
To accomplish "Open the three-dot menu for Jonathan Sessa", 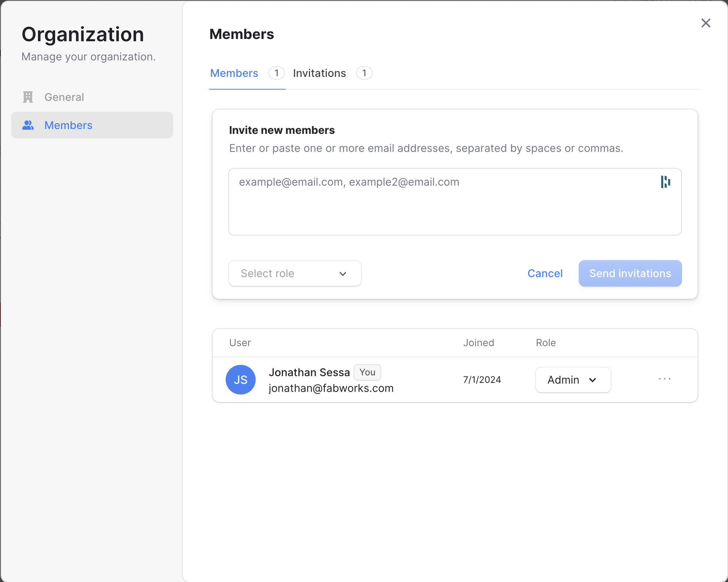I will [x=664, y=379].
